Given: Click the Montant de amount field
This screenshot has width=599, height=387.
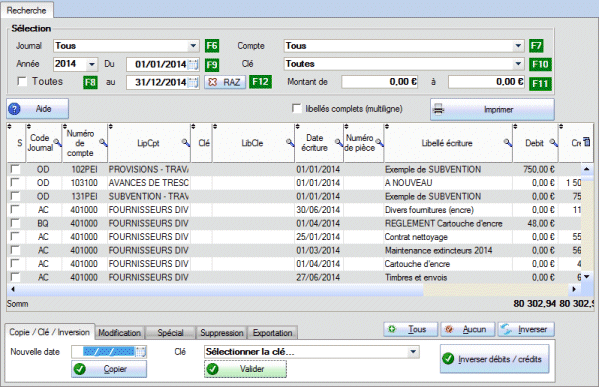Looking at the screenshot, I should [x=380, y=82].
